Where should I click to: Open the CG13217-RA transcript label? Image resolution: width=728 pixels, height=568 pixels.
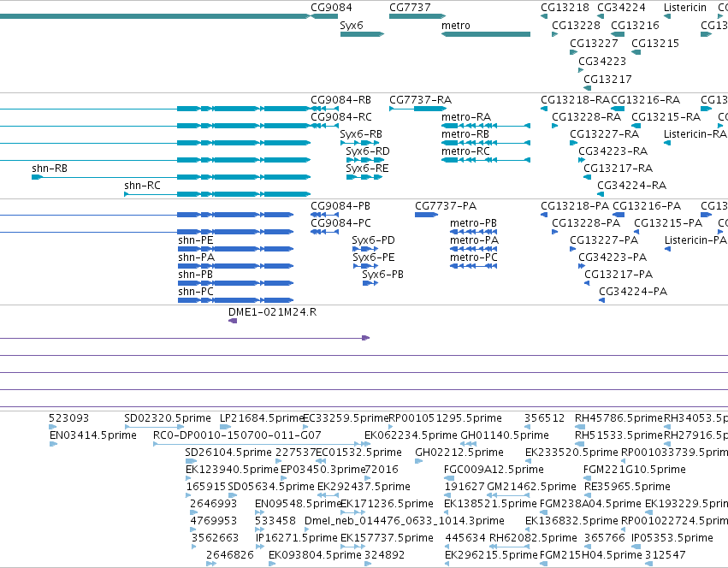tap(618, 169)
